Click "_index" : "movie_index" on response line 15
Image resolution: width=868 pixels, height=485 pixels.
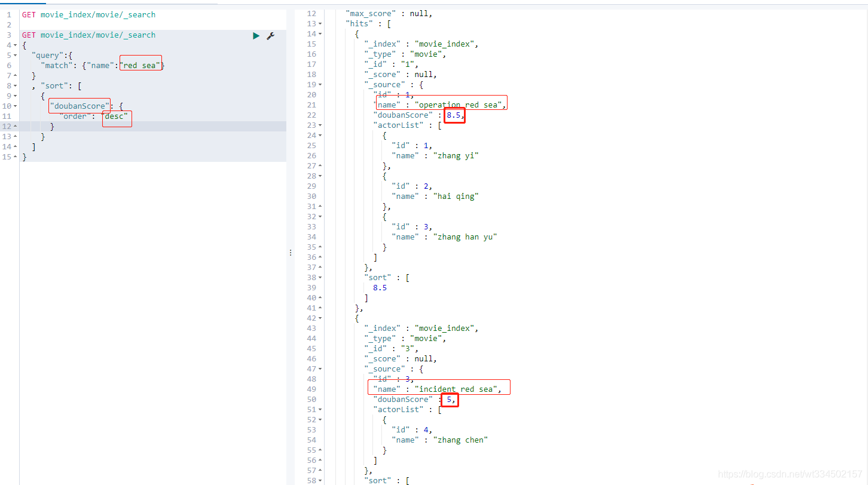click(421, 44)
